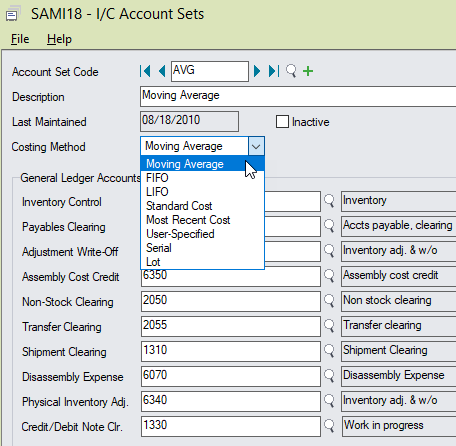
Task: Click Non-Stock Clearing field 2050
Action: [231, 301]
